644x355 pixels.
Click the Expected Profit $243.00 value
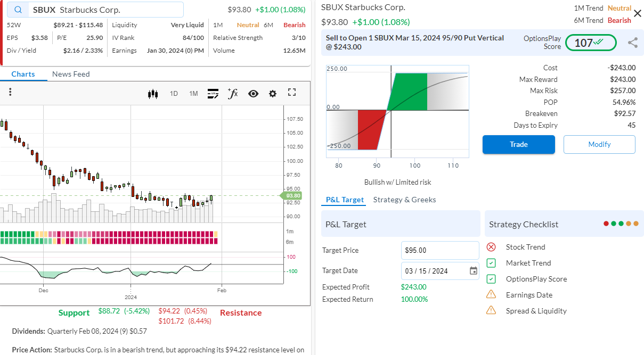tap(414, 287)
